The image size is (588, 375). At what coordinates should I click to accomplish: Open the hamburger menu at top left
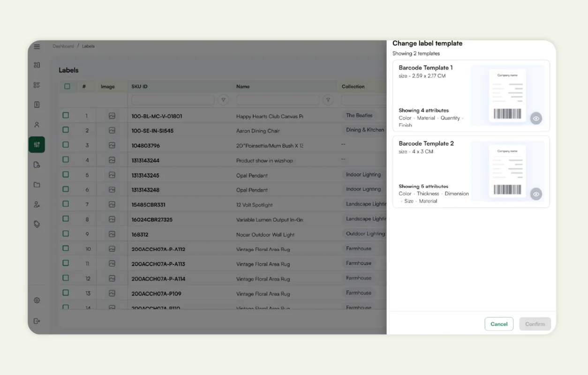point(37,46)
